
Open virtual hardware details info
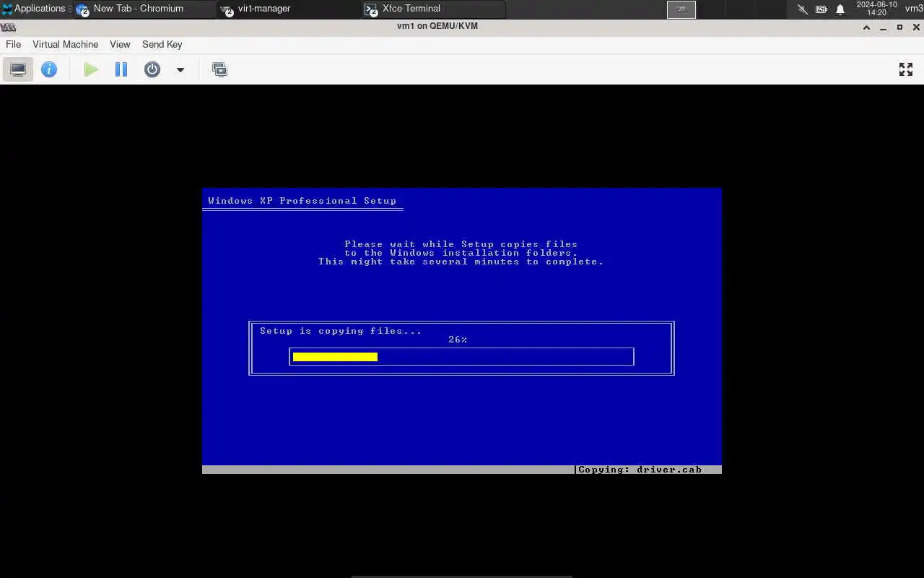coord(49,69)
